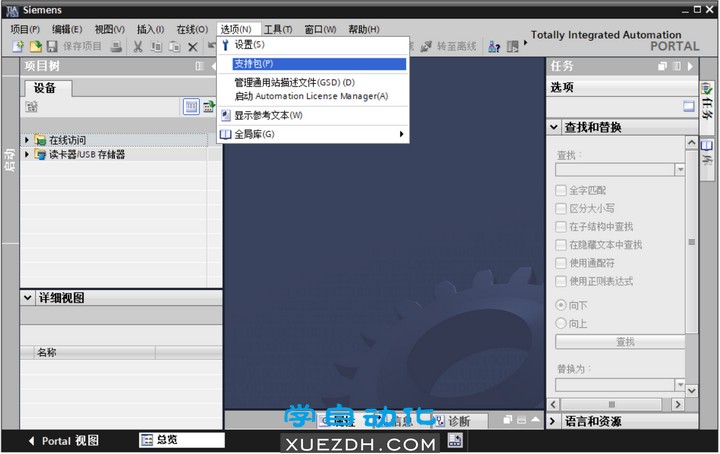This screenshot has width=720, height=454.
Task: Open the 项目(P) menu
Action: click(x=25, y=29)
